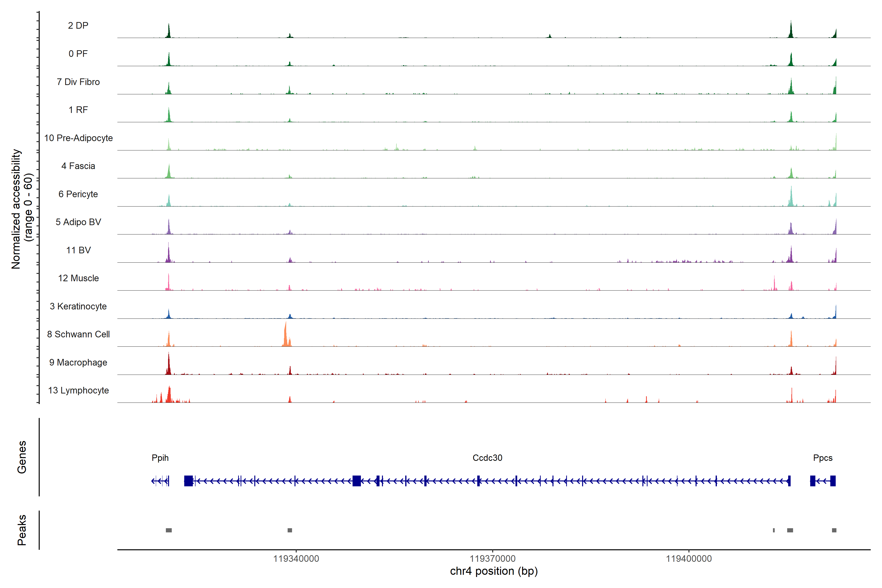The height and width of the screenshot is (588, 882).
Task: Click the 8 Schwann Cell track label
Action: pos(78,334)
